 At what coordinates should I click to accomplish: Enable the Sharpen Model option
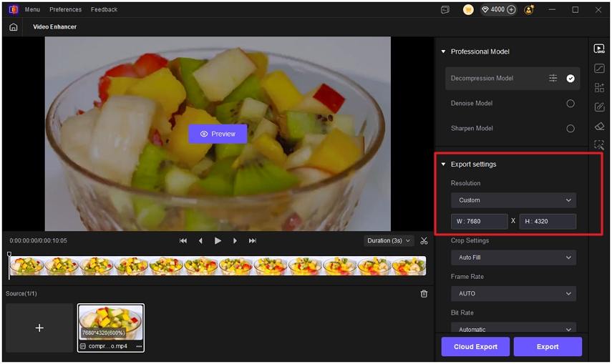tap(570, 129)
